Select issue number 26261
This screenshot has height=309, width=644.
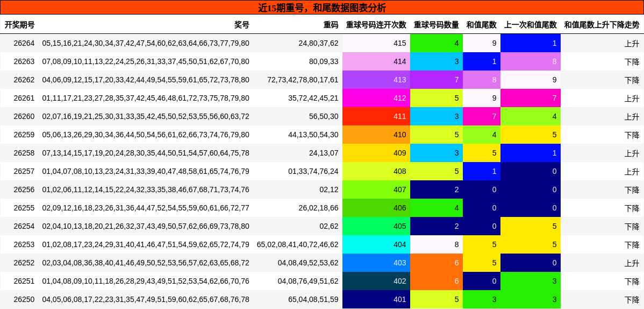pos(24,99)
